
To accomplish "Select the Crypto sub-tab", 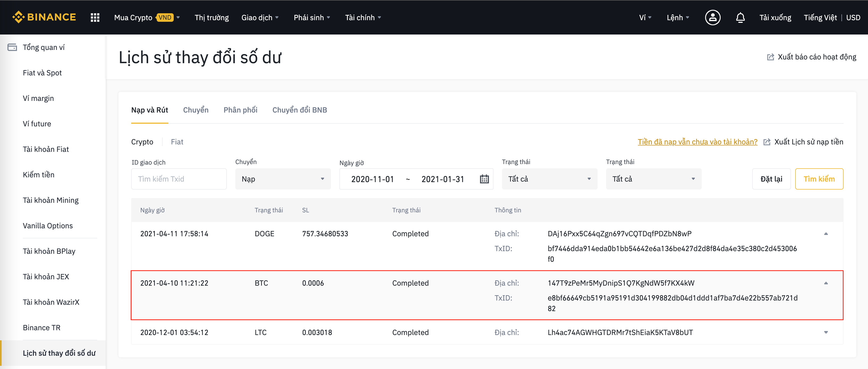I will [142, 142].
